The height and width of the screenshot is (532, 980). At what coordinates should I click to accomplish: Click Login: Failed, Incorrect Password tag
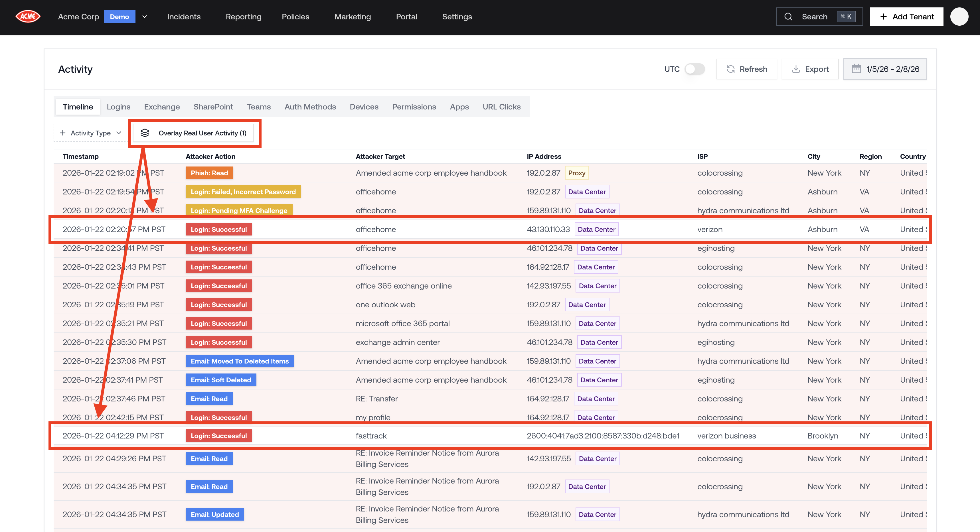243,192
